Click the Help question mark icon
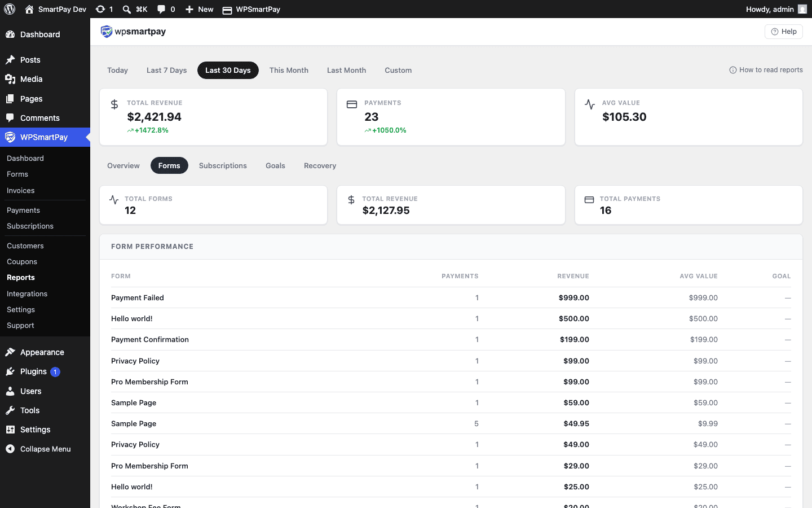Image resolution: width=812 pixels, height=508 pixels. click(x=775, y=32)
